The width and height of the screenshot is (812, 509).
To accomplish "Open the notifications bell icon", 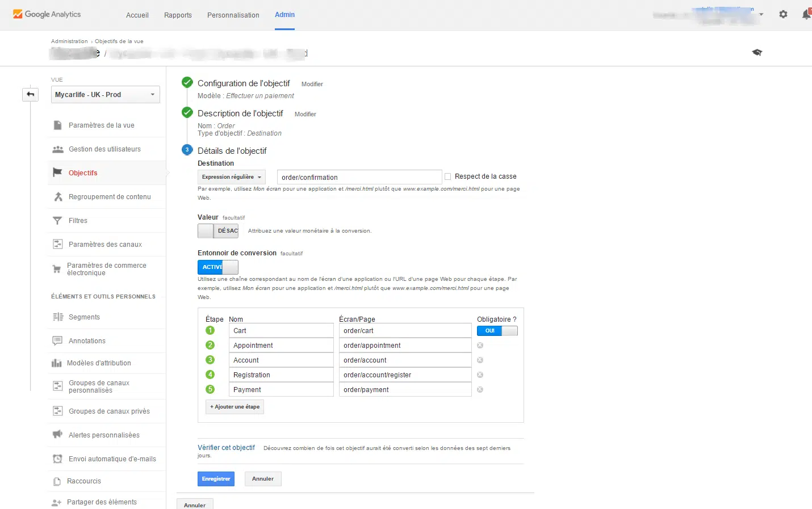I will point(806,15).
